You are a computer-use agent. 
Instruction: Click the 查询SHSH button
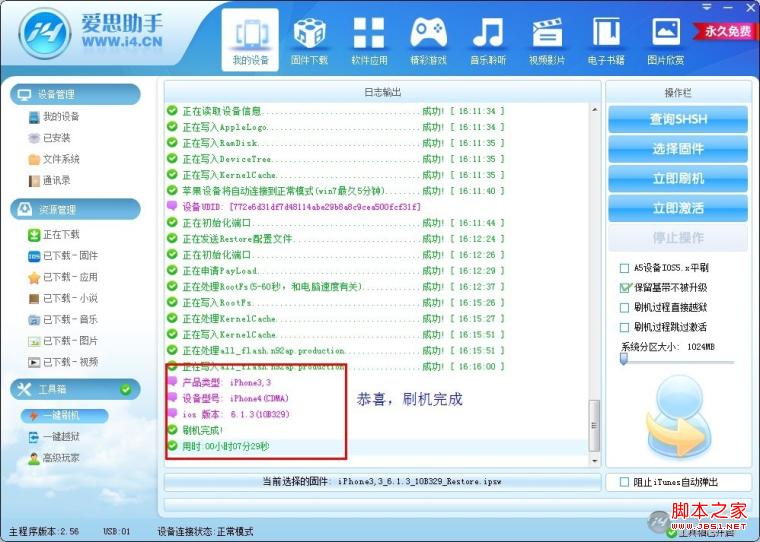coord(678,119)
